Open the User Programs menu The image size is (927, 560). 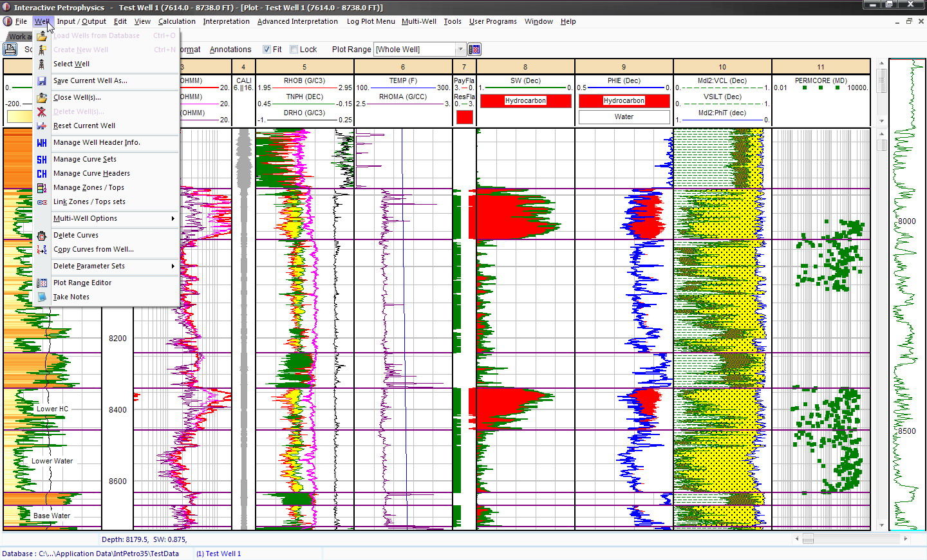click(493, 21)
